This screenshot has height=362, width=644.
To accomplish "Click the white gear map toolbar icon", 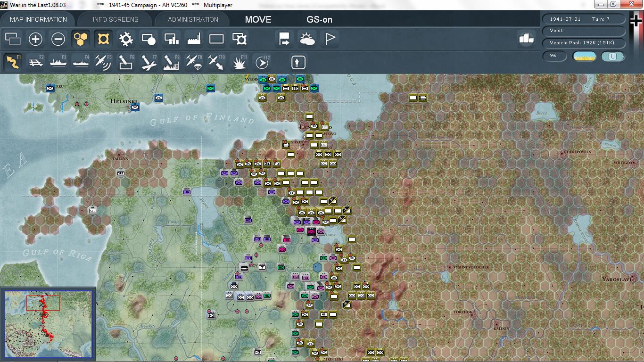I will [x=126, y=39].
